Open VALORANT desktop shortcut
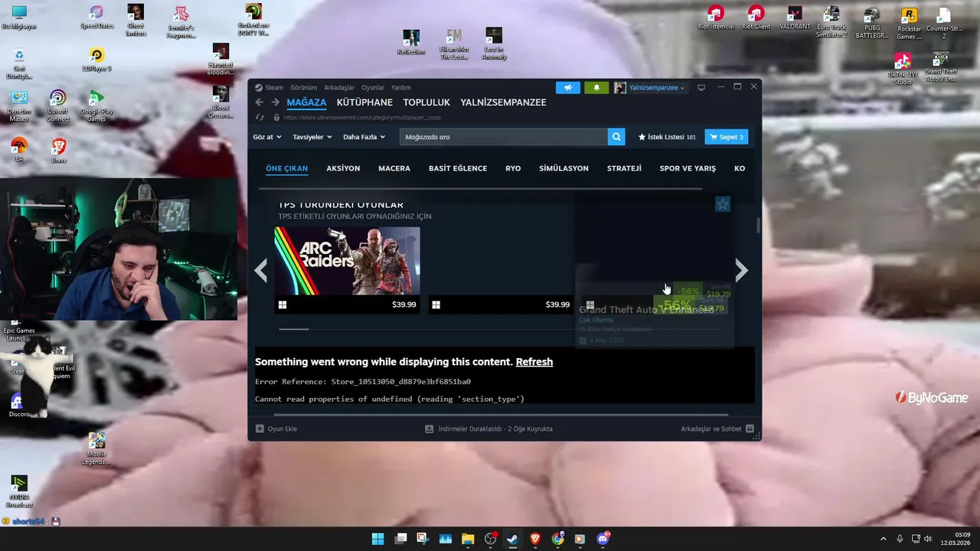The image size is (980, 551). coord(795,18)
